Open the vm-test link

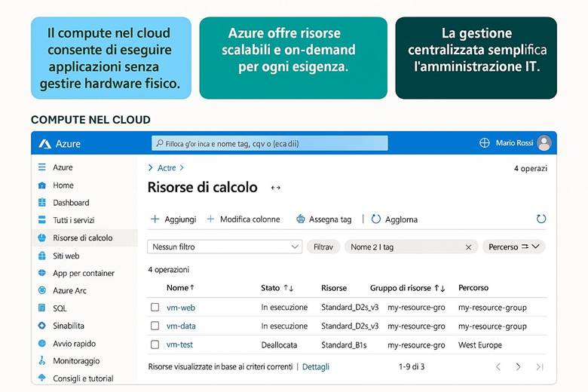[x=179, y=345]
